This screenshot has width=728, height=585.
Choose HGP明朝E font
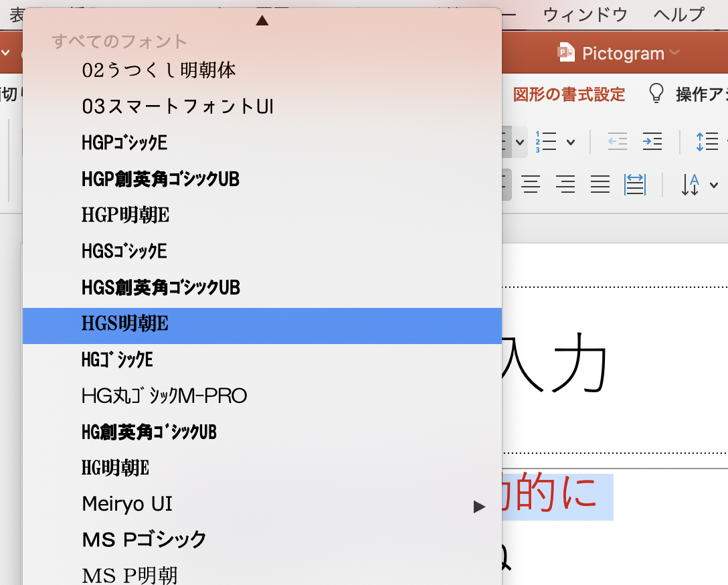(262, 215)
